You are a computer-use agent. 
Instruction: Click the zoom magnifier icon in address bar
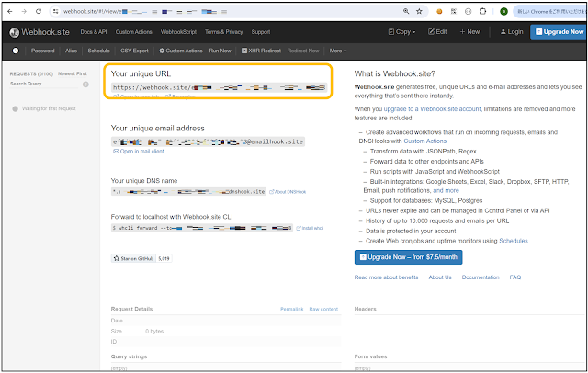(406, 11)
